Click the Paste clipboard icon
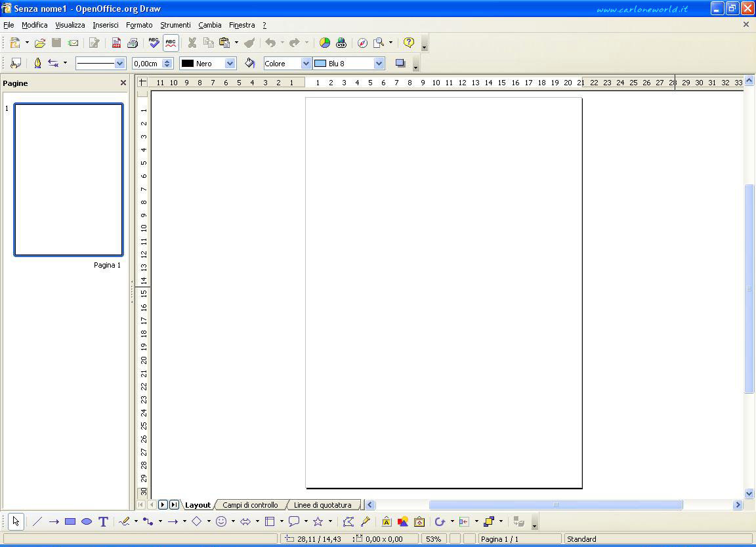Viewport: 756px width, 547px height. click(224, 43)
